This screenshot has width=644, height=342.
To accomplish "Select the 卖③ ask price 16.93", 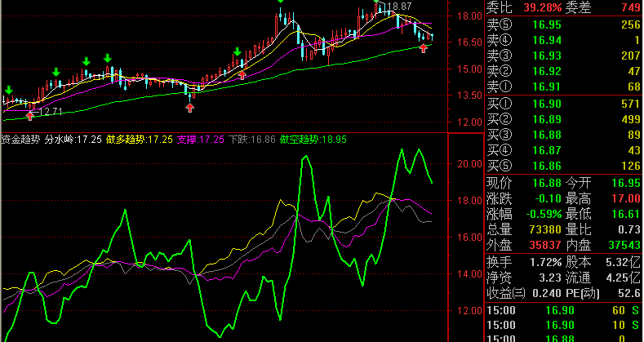I will (x=547, y=56).
